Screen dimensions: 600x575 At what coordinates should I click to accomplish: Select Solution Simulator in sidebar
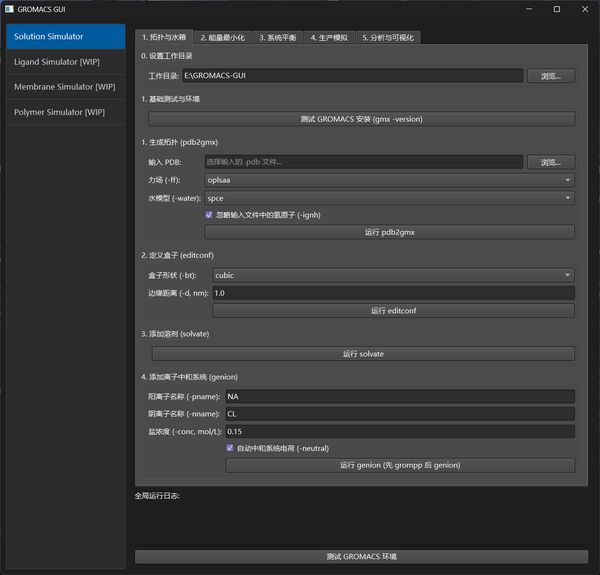[x=66, y=37]
